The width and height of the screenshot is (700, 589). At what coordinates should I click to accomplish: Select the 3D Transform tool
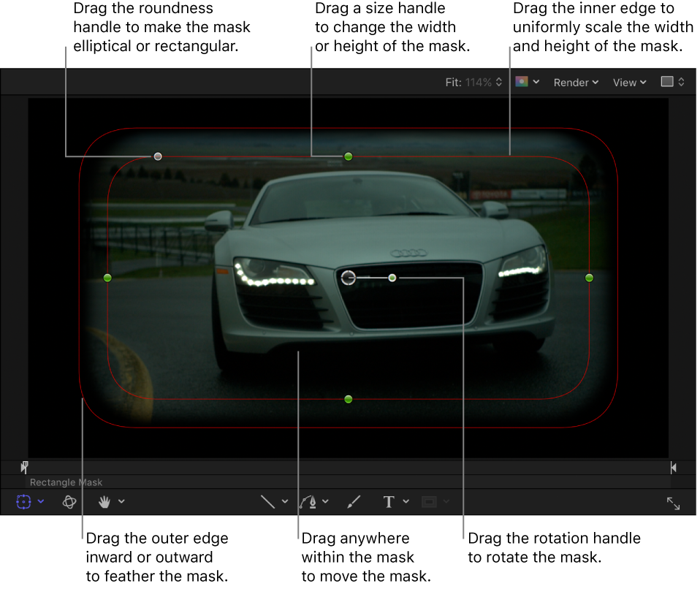coord(69,502)
